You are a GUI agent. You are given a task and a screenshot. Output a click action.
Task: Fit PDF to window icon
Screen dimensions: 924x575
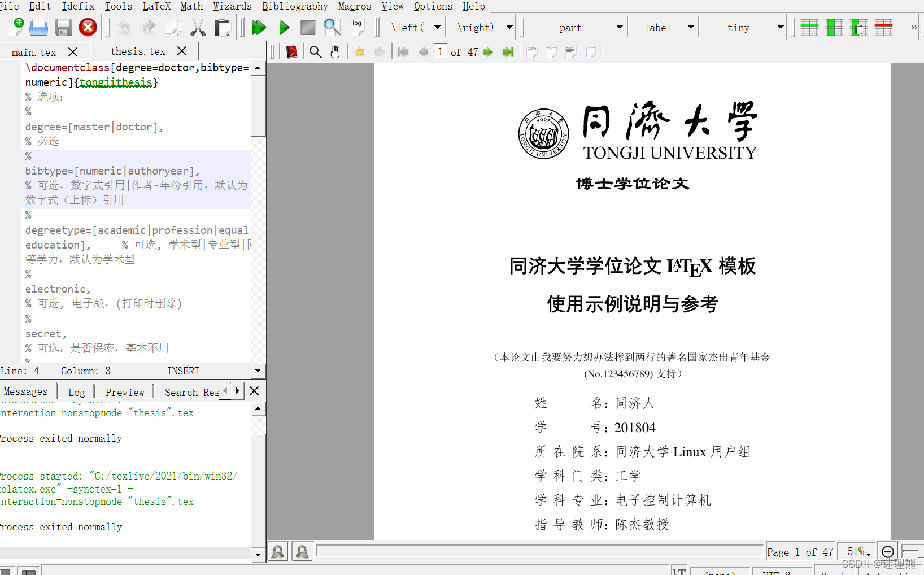590,52
